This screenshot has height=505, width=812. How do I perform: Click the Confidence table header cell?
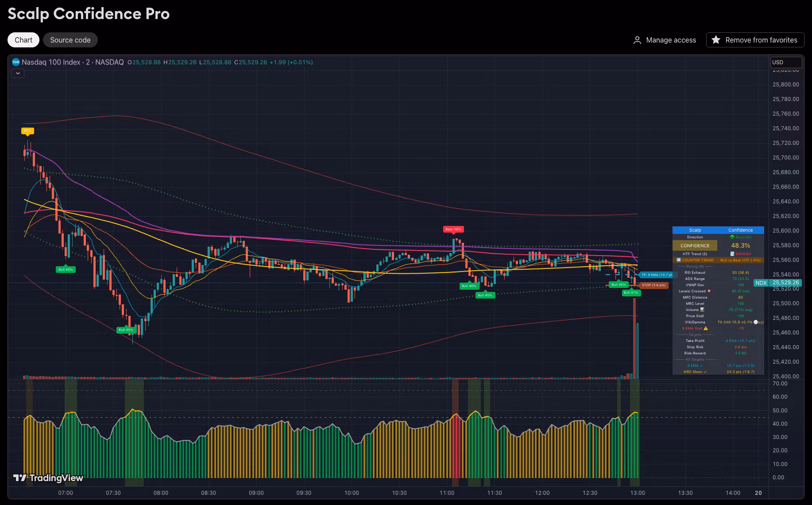740,230
